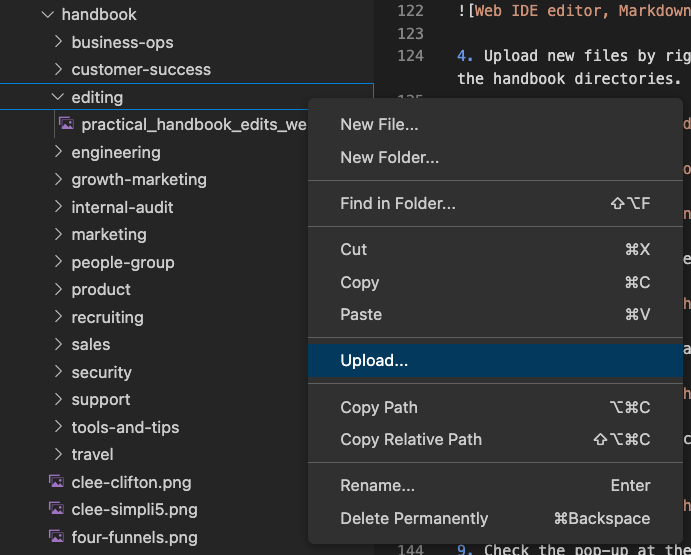Image resolution: width=691 pixels, height=555 pixels.
Task: Select Copy Path menu entry
Action: 495,407
